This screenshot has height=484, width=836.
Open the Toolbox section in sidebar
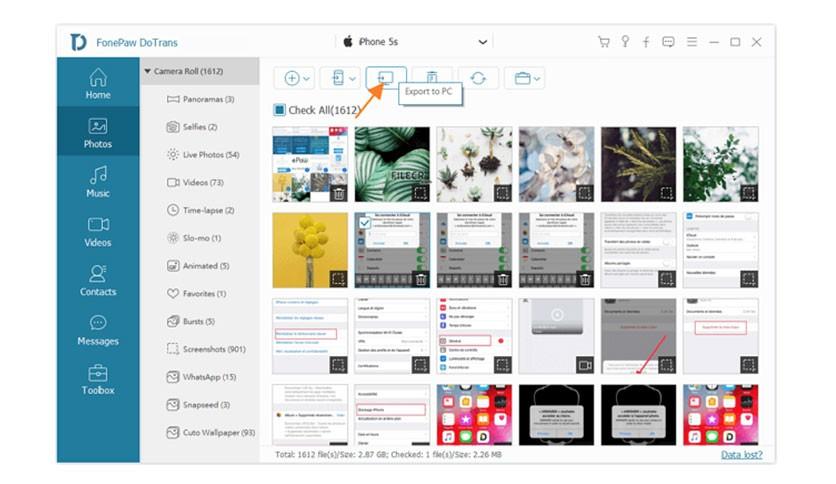[98, 379]
